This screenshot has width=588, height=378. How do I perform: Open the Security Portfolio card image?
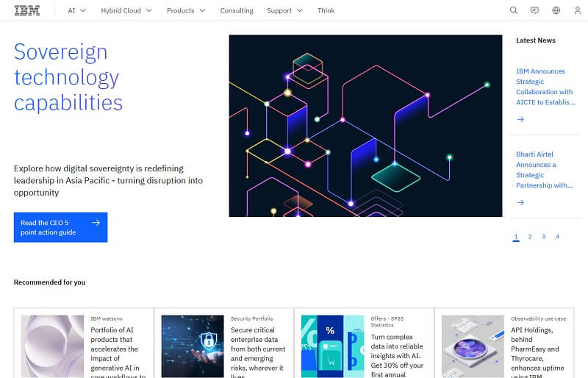(x=193, y=346)
